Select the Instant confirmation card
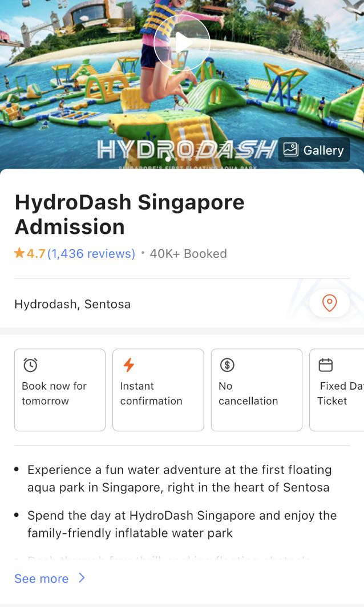Screen dimensions: 364x607 (158, 389)
